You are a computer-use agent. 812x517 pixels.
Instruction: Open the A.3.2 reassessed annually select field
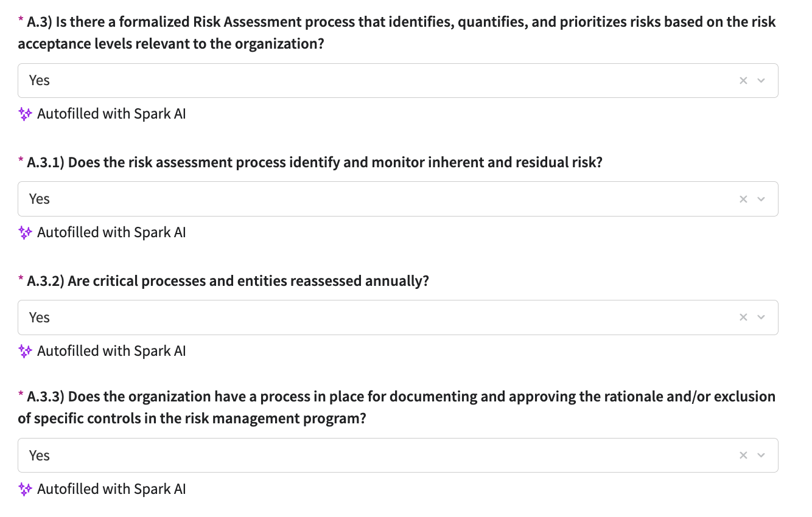tap(365, 317)
